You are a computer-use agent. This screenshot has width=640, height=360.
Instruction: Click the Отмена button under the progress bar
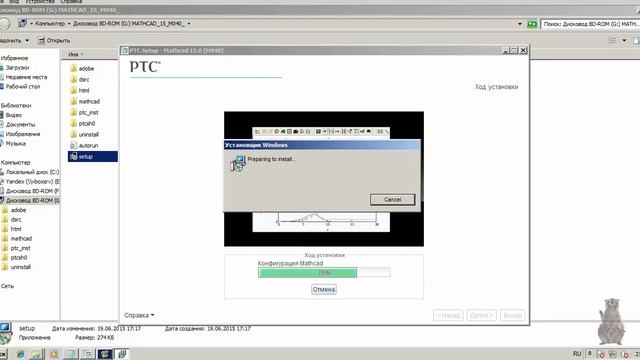324,289
